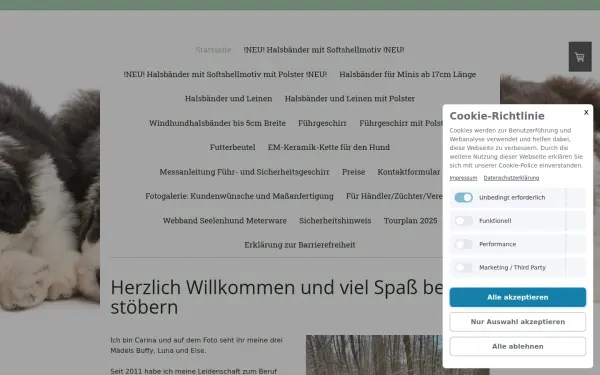Open the Preise page
600x375 pixels.
click(x=353, y=172)
